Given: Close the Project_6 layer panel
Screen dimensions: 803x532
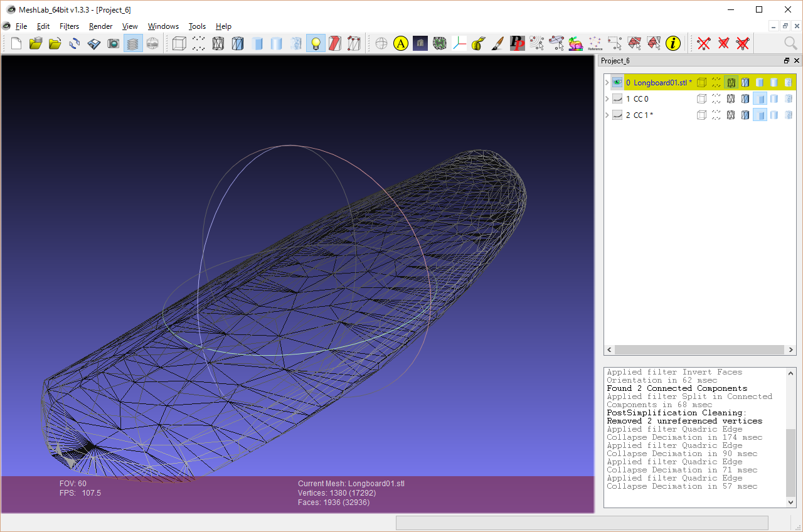Looking at the screenshot, I should click(797, 61).
